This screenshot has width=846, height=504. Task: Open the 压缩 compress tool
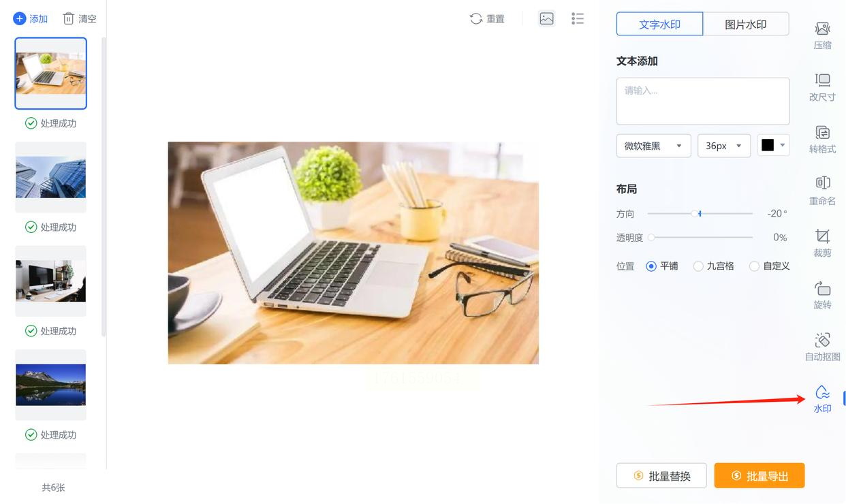coord(822,35)
